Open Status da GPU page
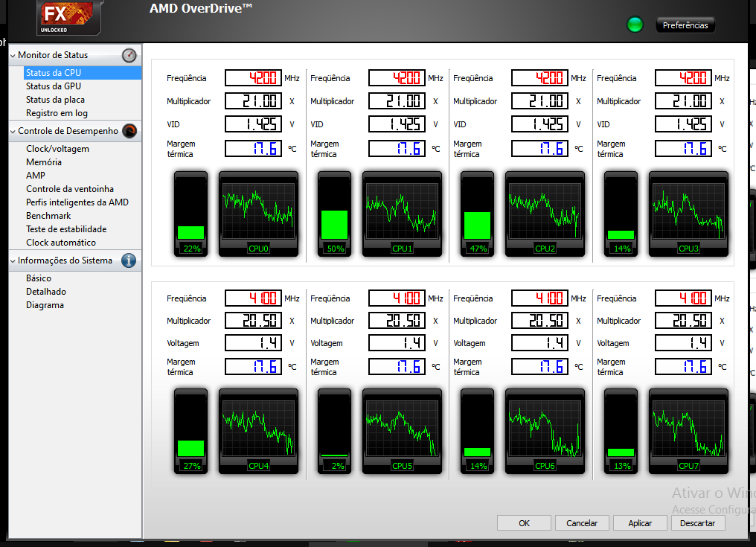Viewport: 756px width, 547px height. pyautogui.click(x=54, y=86)
